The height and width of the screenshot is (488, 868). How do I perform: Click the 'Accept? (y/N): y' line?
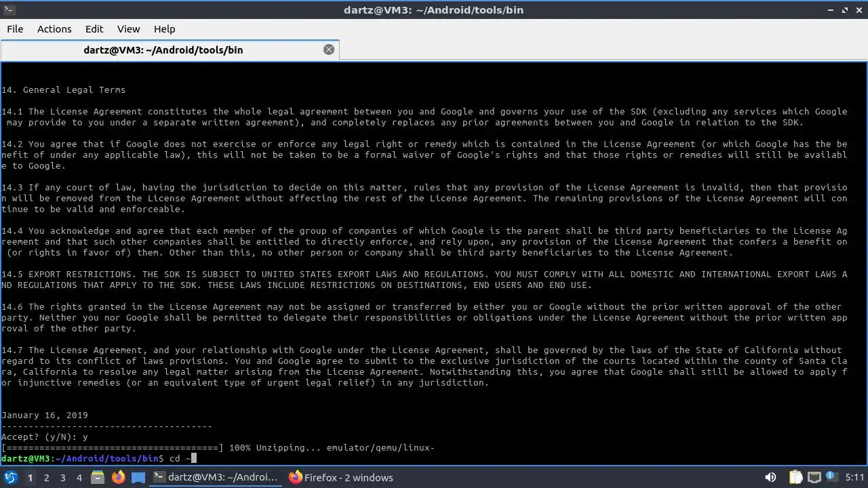[45, 437]
